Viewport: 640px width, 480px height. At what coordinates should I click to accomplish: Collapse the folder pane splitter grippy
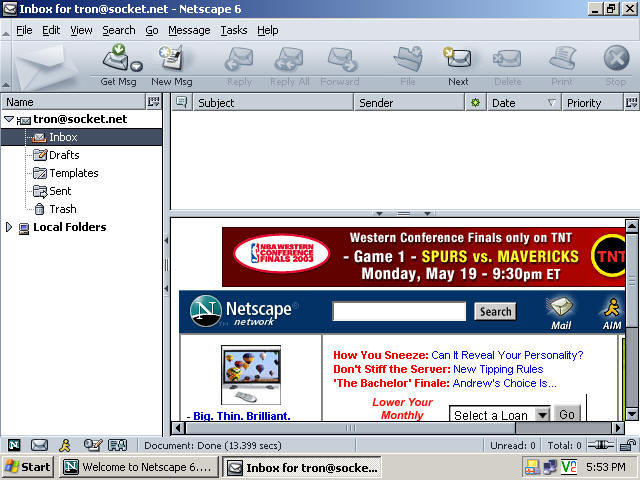(166, 264)
